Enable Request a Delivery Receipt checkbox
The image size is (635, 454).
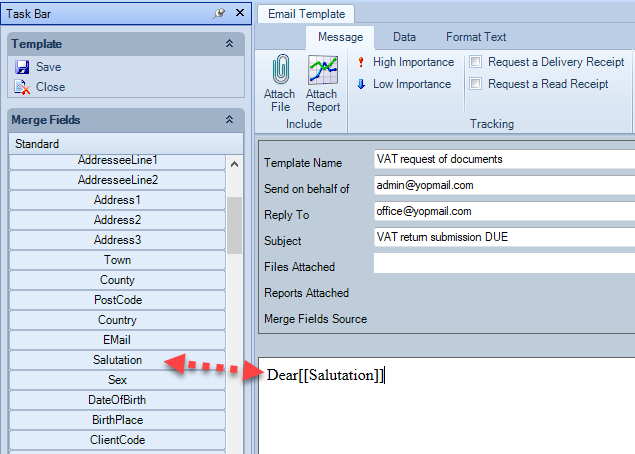tap(475, 62)
